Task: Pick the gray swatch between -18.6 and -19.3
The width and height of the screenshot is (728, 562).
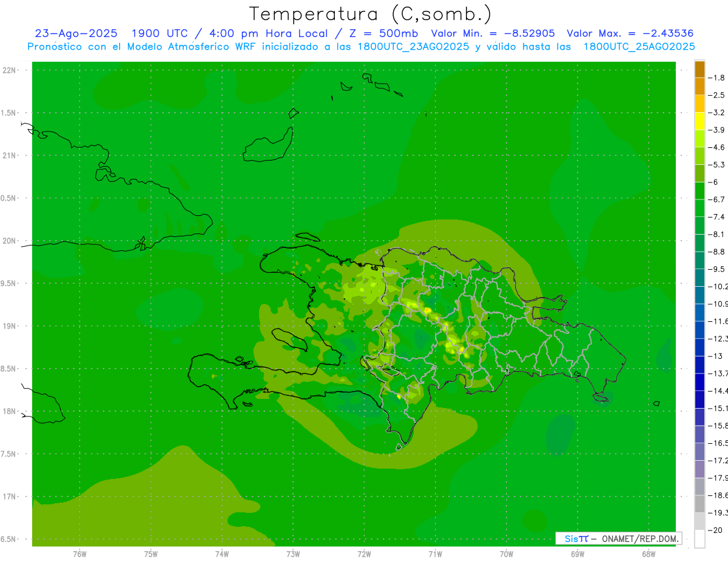Action: [x=699, y=504]
